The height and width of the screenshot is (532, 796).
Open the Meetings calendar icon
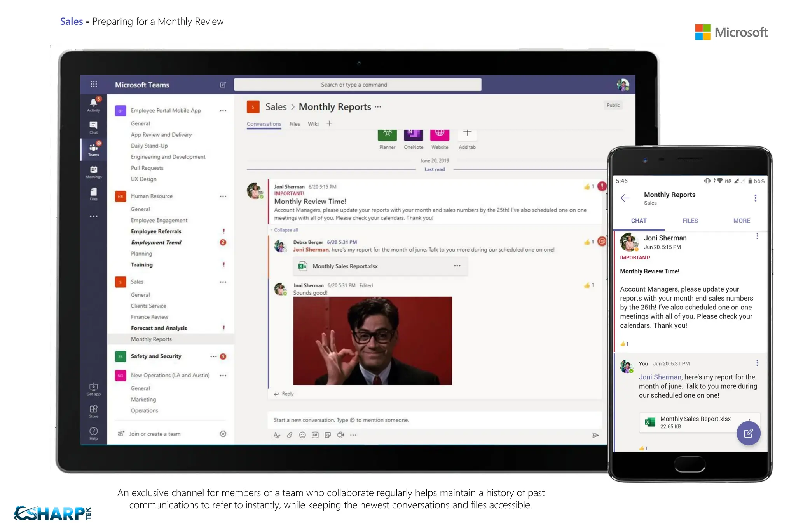point(93,172)
